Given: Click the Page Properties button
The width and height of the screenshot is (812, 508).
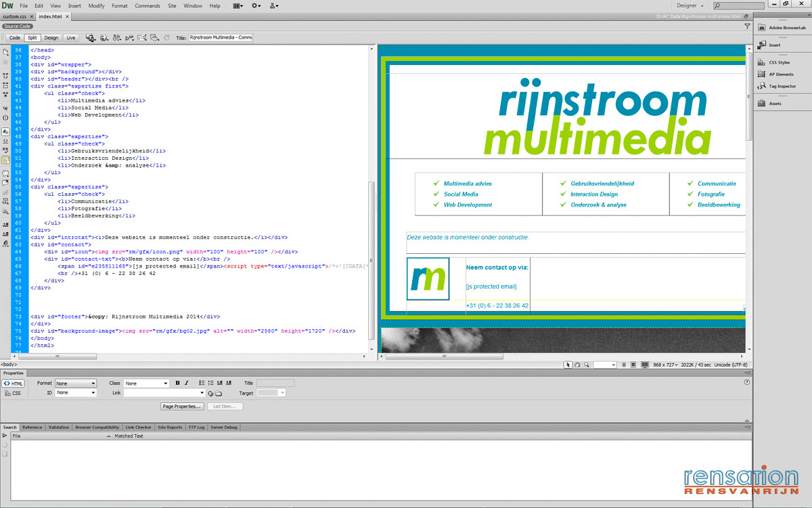Looking at the screenshot, I should (x=182, y=406).
